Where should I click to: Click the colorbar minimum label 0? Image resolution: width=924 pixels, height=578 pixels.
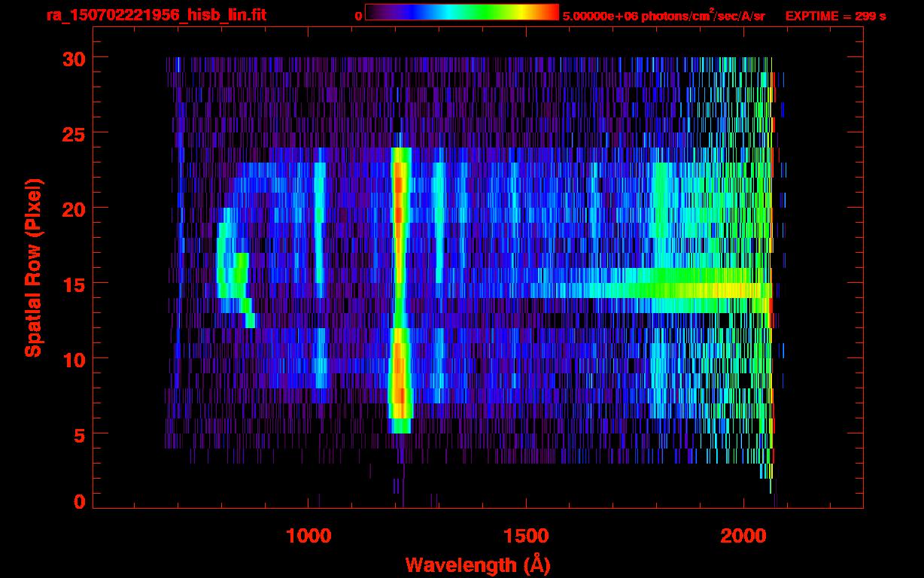[358, 16]
